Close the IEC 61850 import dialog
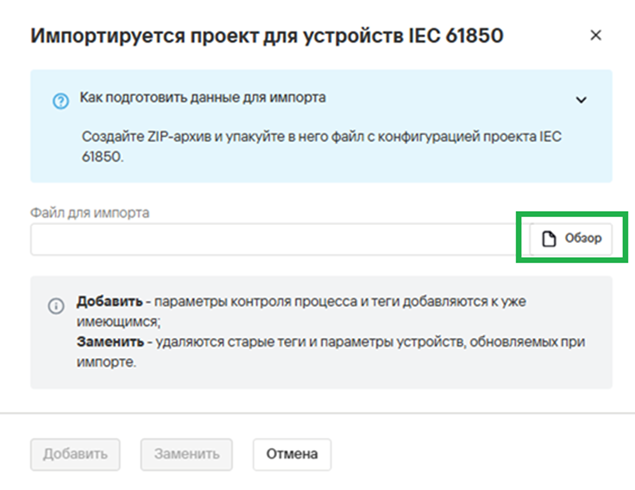 point(596,35)
